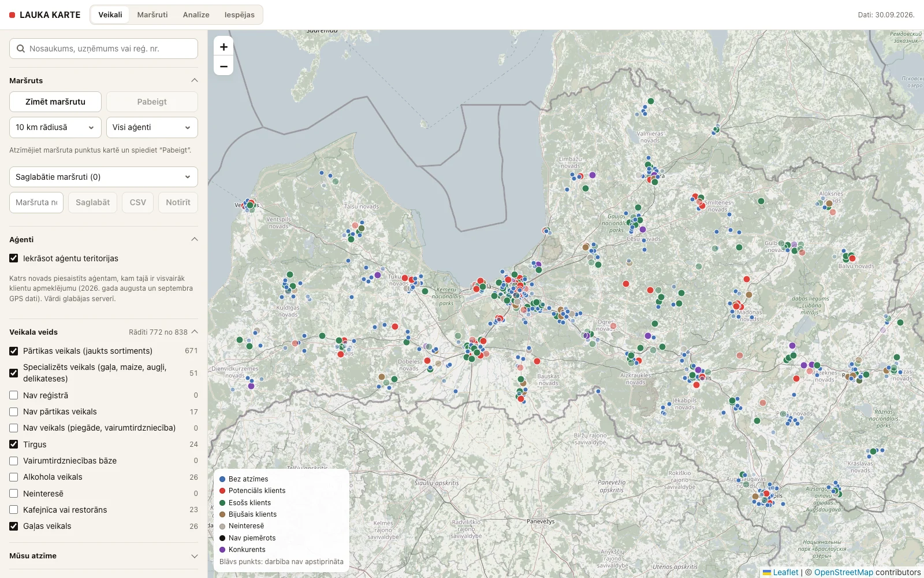
Task: Switch to the 'Maršruti' tab
Action: [152, 15]
